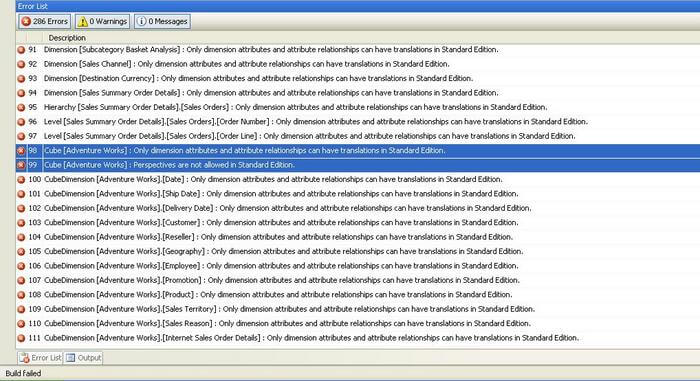
Task: Select the Dimension [Sales Channel] error text
Action: point(246,64)
